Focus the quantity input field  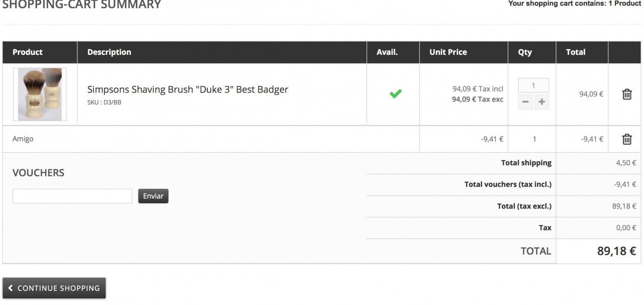click(x=533, y=85)
